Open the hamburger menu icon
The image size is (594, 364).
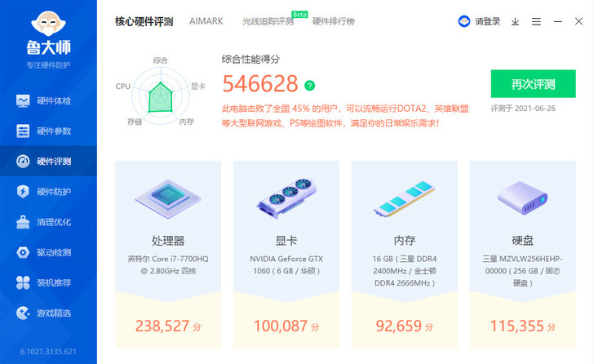(x=536, y=21)
